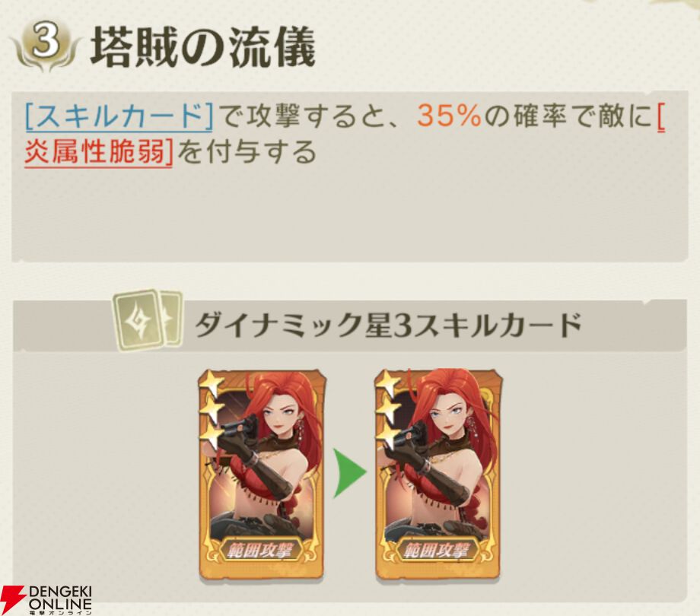Click the 範囲攻撃 label on left card
The image size is (700, 616).
(260, 551)
